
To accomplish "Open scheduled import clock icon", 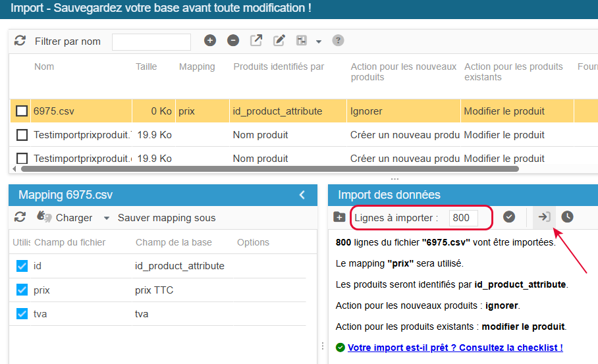I will 567,217.
